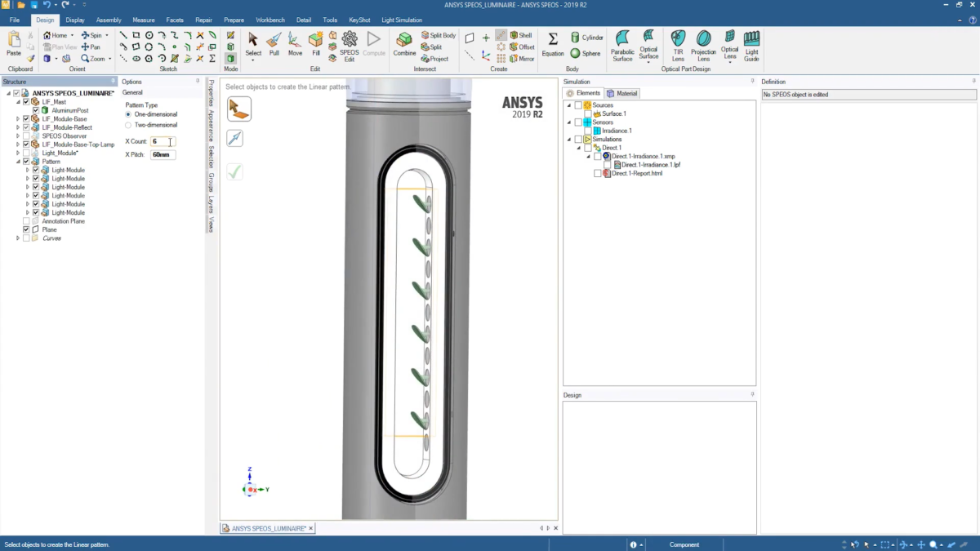Select the Pull tool
The width and height of the screenshot is (980, 551).
(x=274, y=44)
